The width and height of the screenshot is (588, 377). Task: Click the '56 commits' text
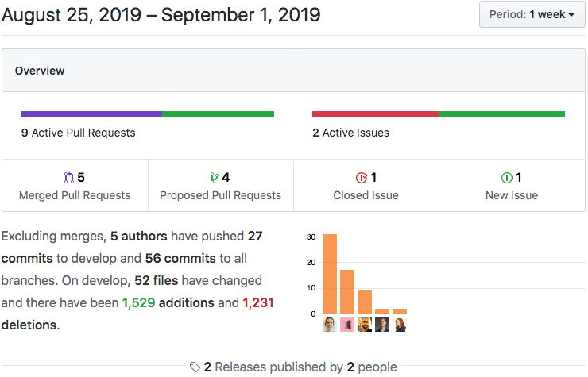coord(180,258)
